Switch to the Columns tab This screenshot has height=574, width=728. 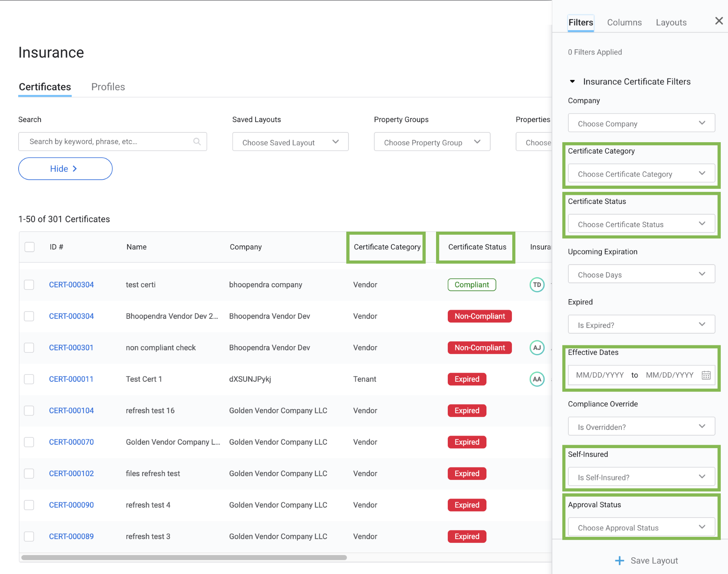tap(624, 22)
